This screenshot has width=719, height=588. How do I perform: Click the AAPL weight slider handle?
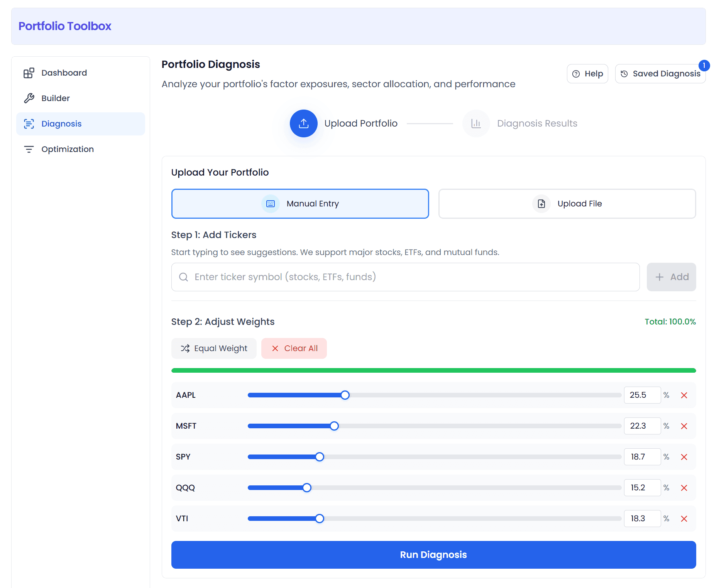pos(345,395)
